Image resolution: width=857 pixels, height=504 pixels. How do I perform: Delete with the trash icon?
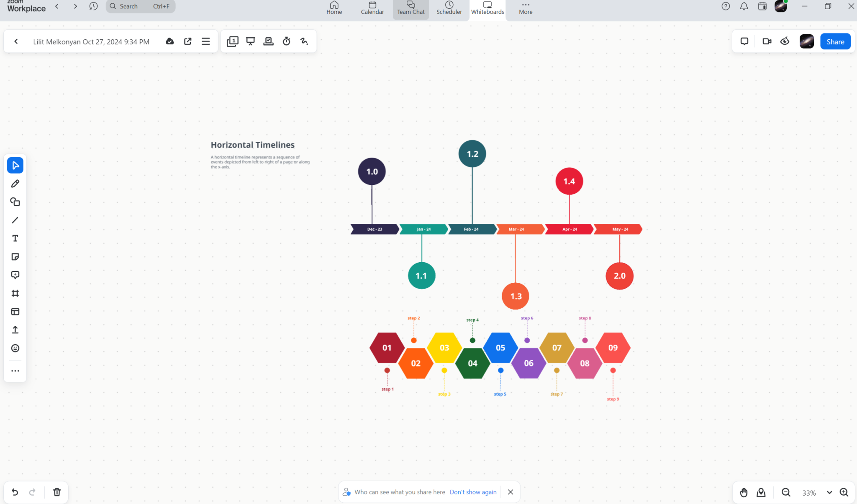pos(56,492)
